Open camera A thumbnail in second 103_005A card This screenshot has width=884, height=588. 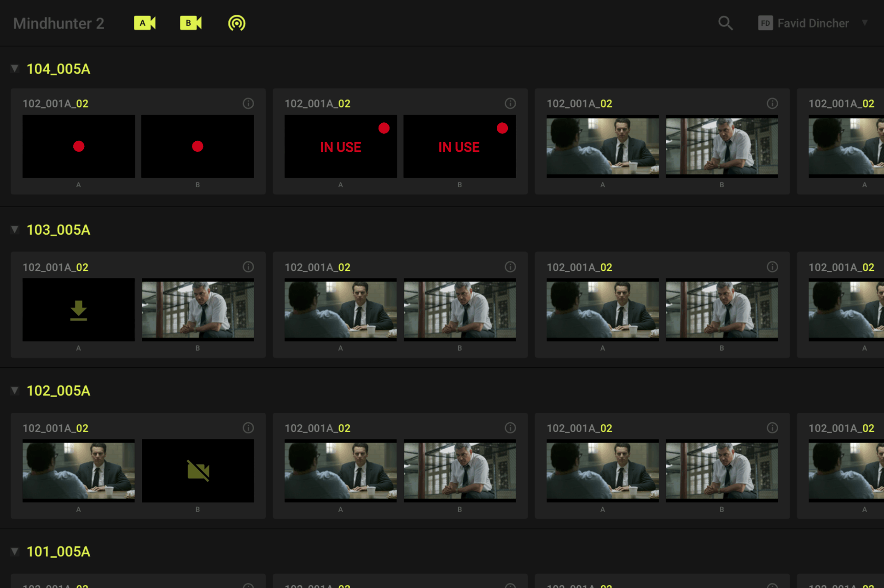(341, 310)
